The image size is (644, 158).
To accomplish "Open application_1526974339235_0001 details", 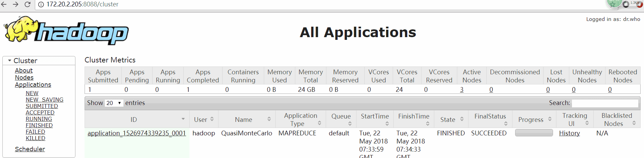I will [137, 133].
